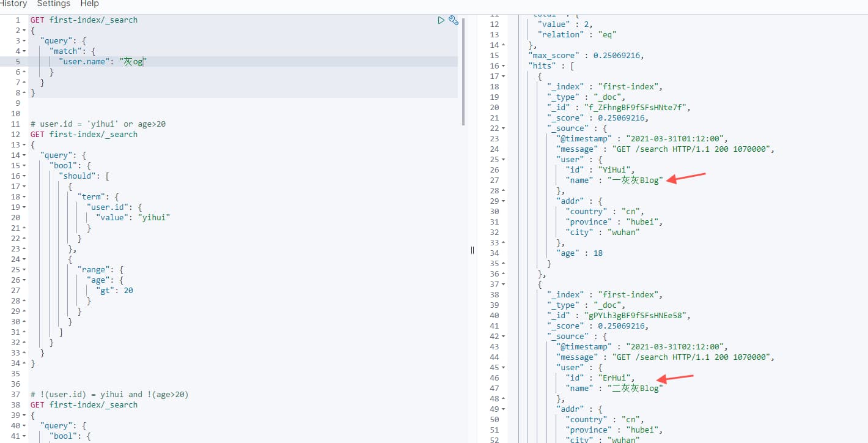Fold the first hit's "addr" object in response
868x443 pixels.
click(503, 201)
